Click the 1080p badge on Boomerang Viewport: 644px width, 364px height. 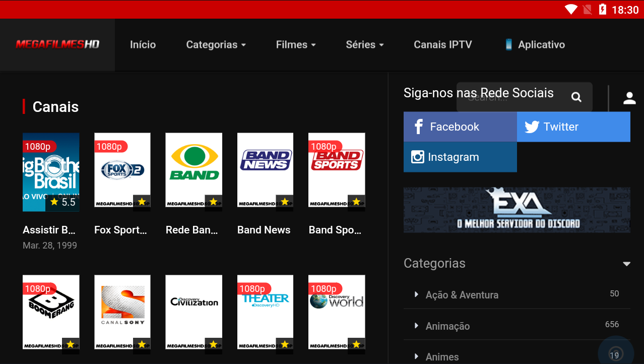[39, 289]
